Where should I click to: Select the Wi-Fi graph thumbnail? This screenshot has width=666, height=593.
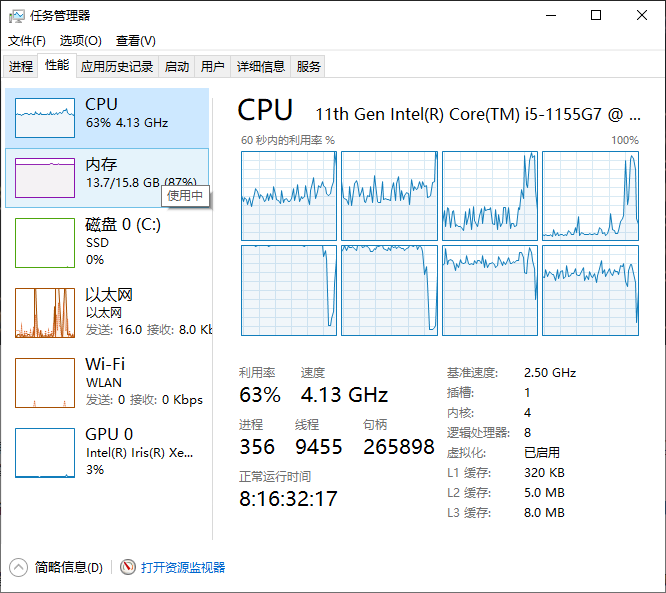pos(45,383)
